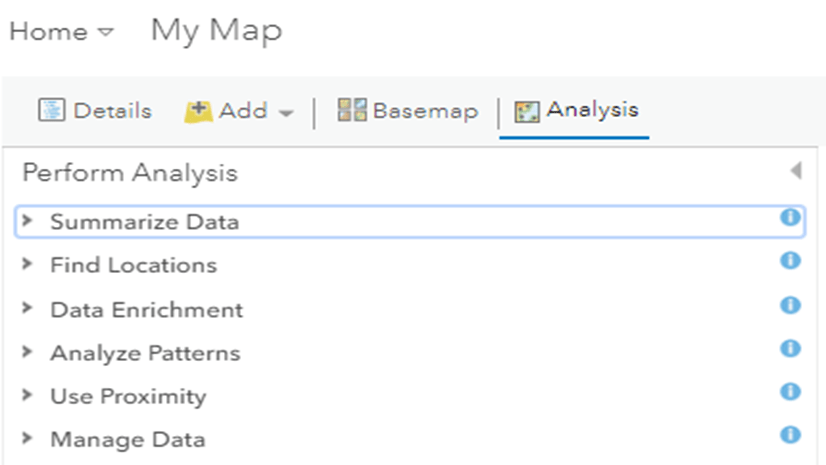Viewport: 826px width, 465px height.
Task: Open info for Data Enrichment
Action: [790, 305]
